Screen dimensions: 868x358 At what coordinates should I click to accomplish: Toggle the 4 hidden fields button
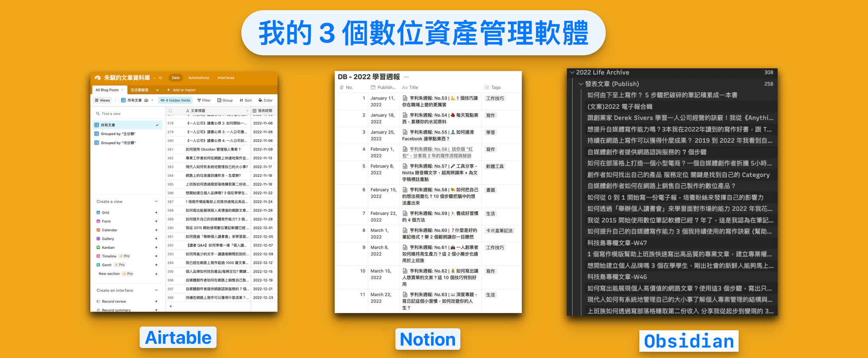pyautogui.click(x=175, y=100)
